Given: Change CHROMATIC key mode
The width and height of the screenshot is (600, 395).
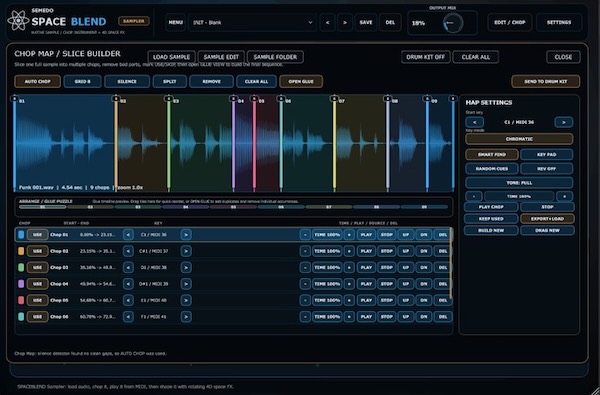Looking at the screenshot, I should 519,139.
